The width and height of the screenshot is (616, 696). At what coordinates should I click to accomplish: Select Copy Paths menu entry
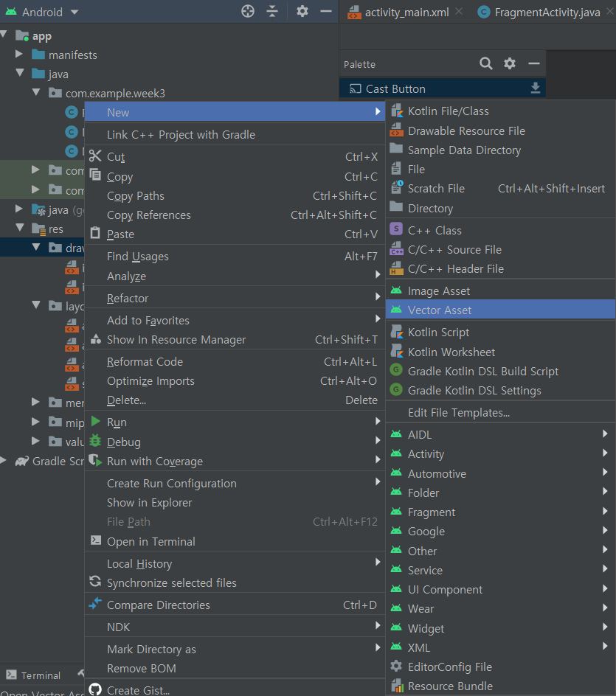[x=235, y=196]
